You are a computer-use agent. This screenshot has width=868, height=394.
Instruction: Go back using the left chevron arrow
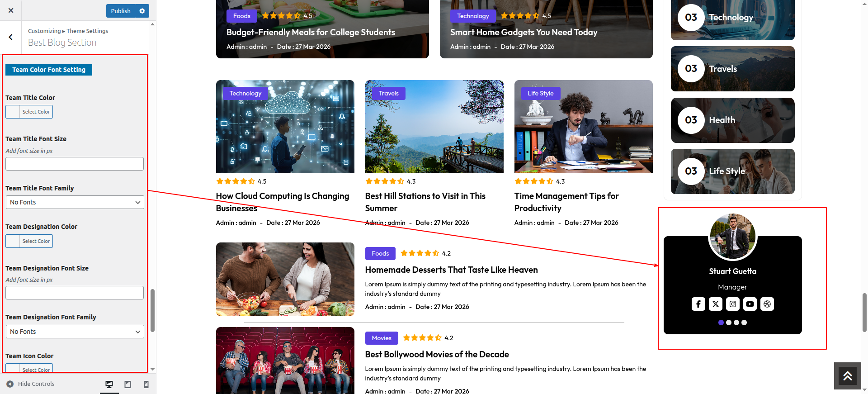point(11,37)
